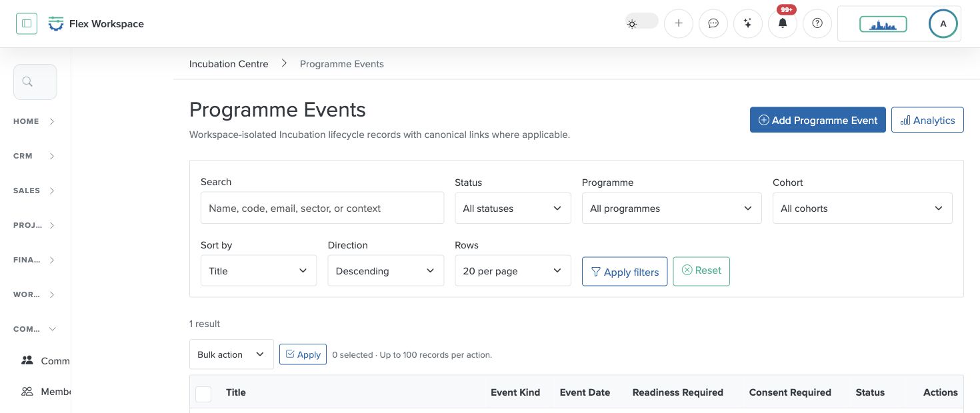Click the Event Kind column header
The height and width of the screenshot is (413, 980).
[515, 392]
